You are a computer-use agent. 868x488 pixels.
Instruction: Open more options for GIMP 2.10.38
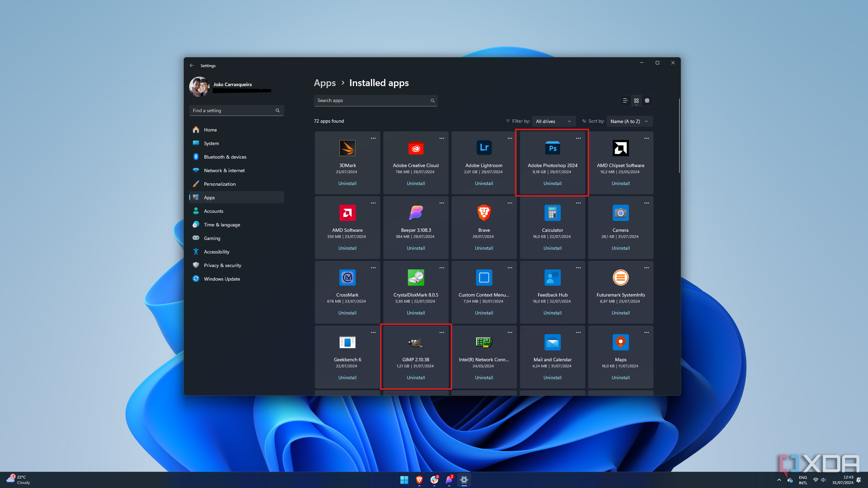pos(441,332)
